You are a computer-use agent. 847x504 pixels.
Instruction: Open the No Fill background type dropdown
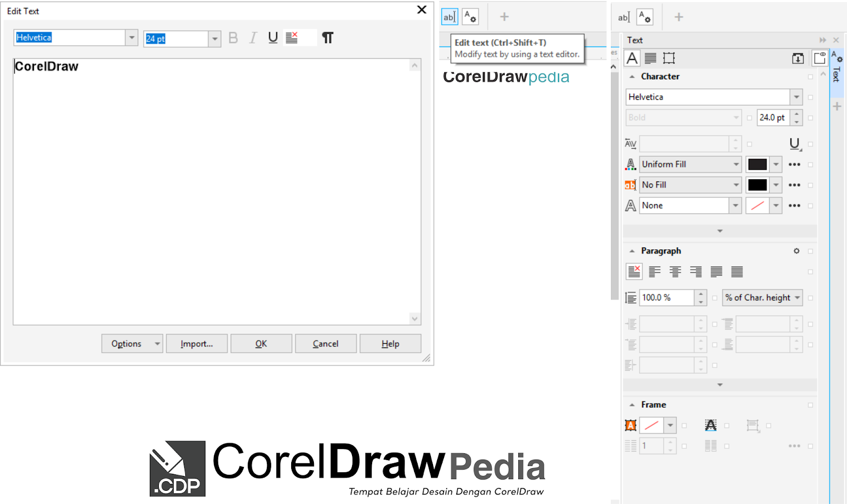[690, 185]
